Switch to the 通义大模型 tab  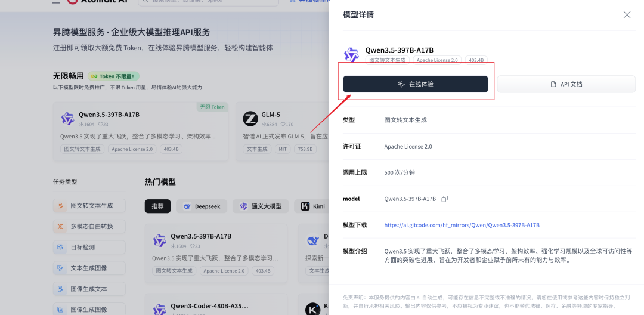(261, 206)
